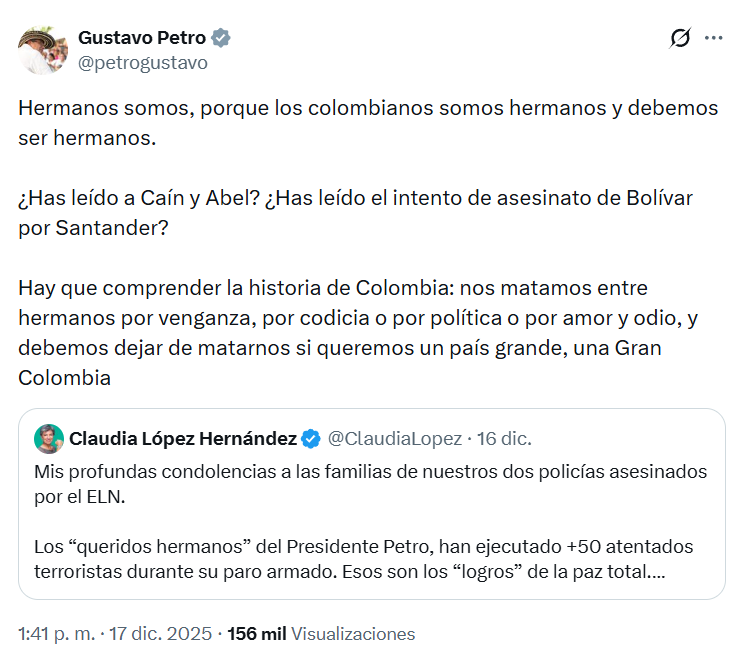The image size is (742, 665).
Task: Visit the @ClaudiaLopez handle
Action: (395, 438)
